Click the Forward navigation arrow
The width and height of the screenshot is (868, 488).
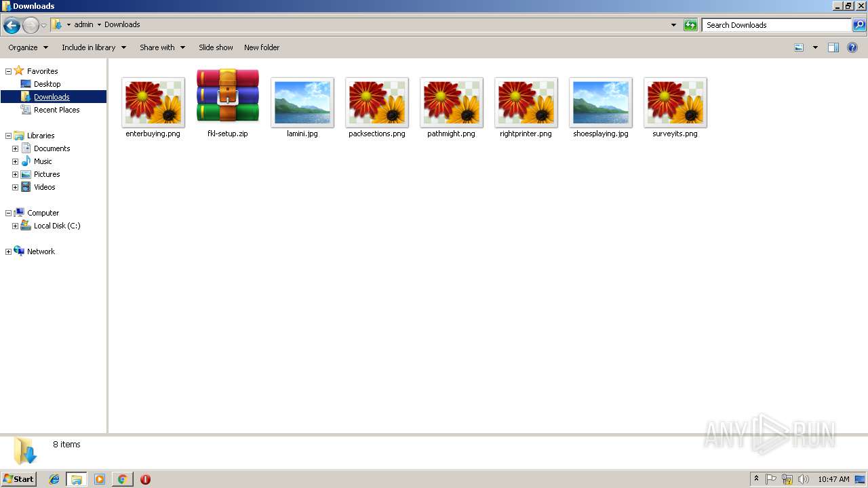[31, 26]
